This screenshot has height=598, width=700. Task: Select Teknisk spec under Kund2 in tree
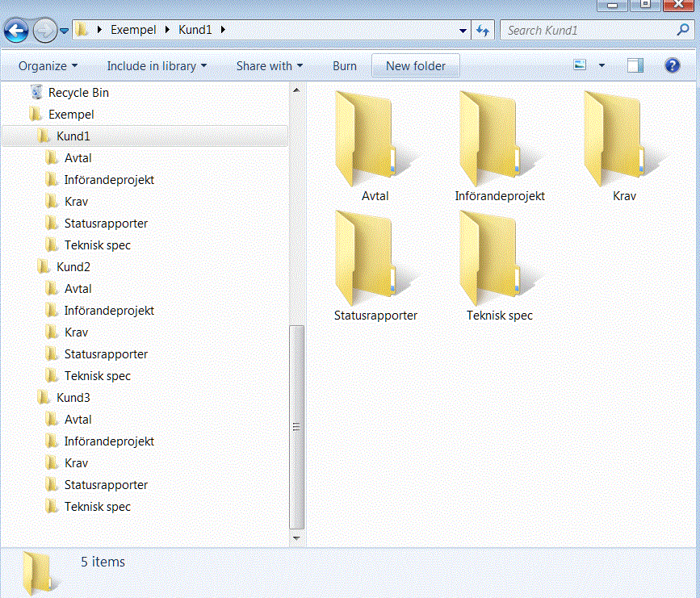coord(98,376)
